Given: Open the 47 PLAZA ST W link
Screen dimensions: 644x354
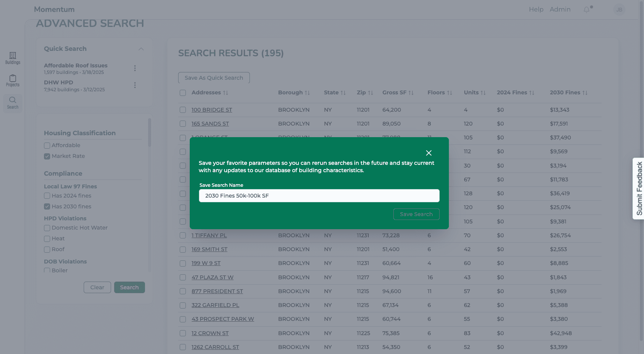Looking at the screenshot, I should click(212, 277).
